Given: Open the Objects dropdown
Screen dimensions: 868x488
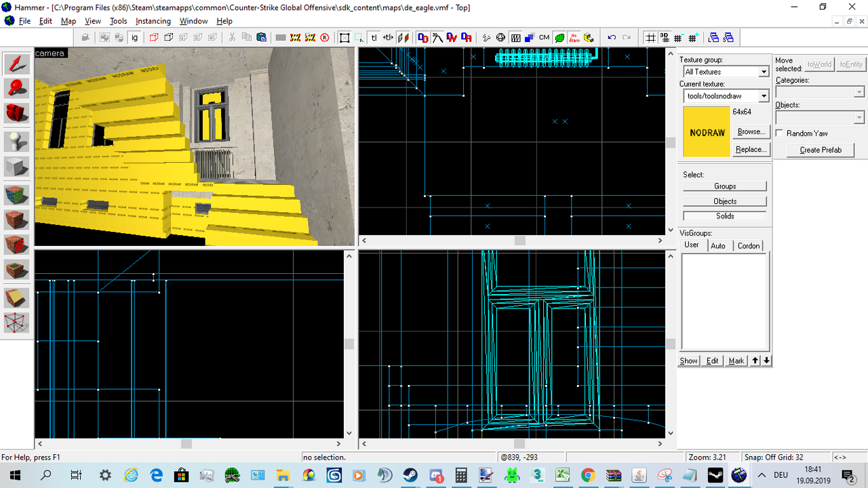Looking at the screenshot, I should click(x=859, y=117).
